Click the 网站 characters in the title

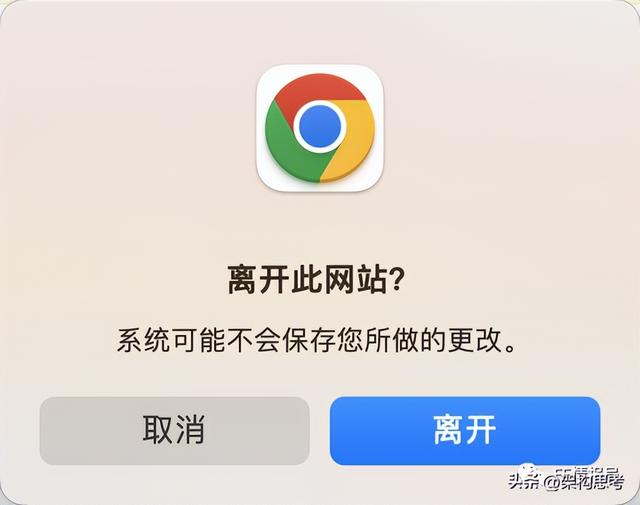pos(355,280)
